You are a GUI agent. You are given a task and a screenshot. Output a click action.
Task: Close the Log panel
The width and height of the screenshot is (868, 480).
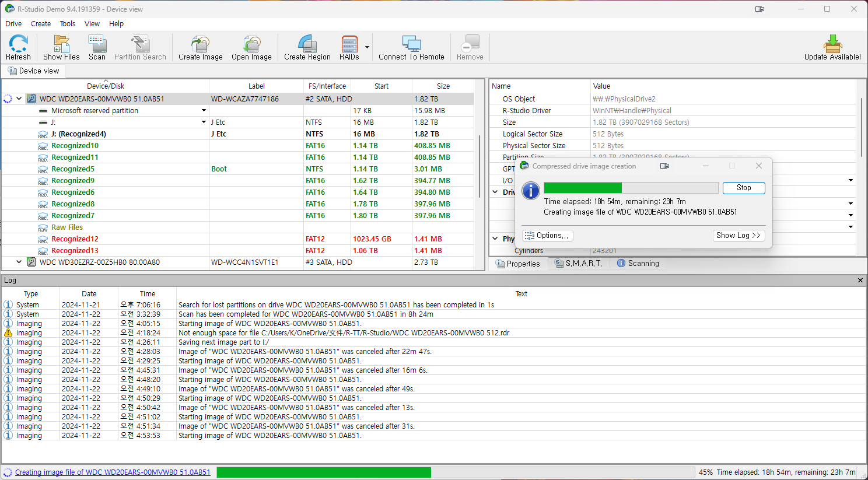860,281
